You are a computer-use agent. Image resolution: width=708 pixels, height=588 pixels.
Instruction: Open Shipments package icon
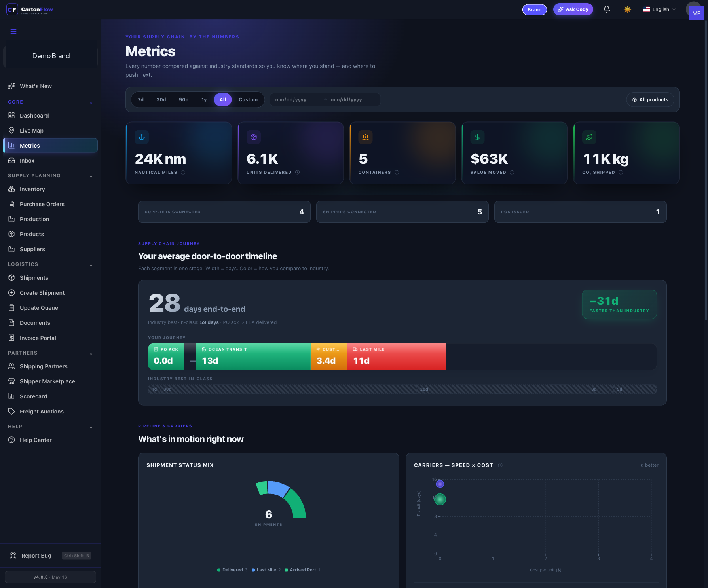[11, 278]
